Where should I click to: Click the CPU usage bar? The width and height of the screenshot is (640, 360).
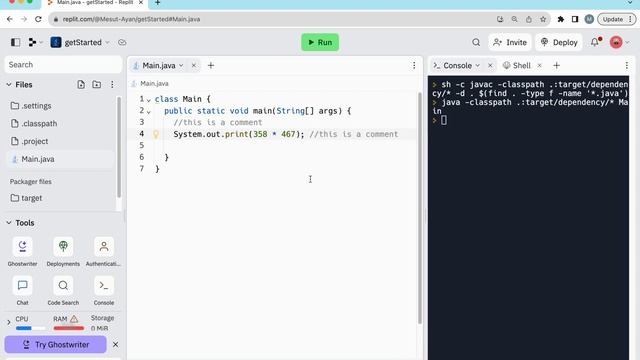[x=31, y=328]
